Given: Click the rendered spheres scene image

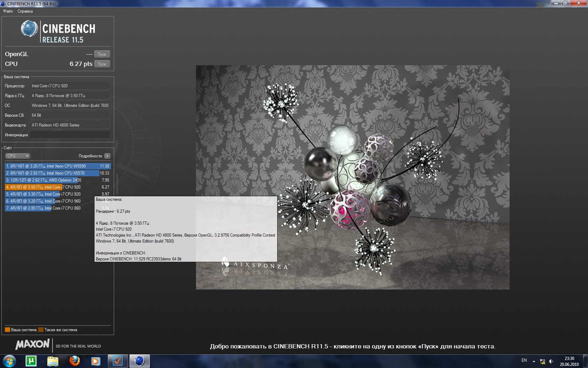Looking at the screenshot, I should (x=352, y=177).
